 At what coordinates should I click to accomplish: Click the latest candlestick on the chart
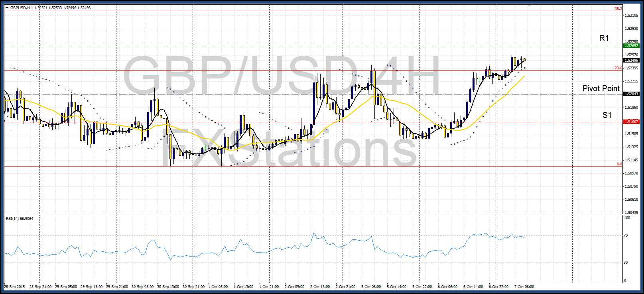pyautogui.click(x=524, y=60)
